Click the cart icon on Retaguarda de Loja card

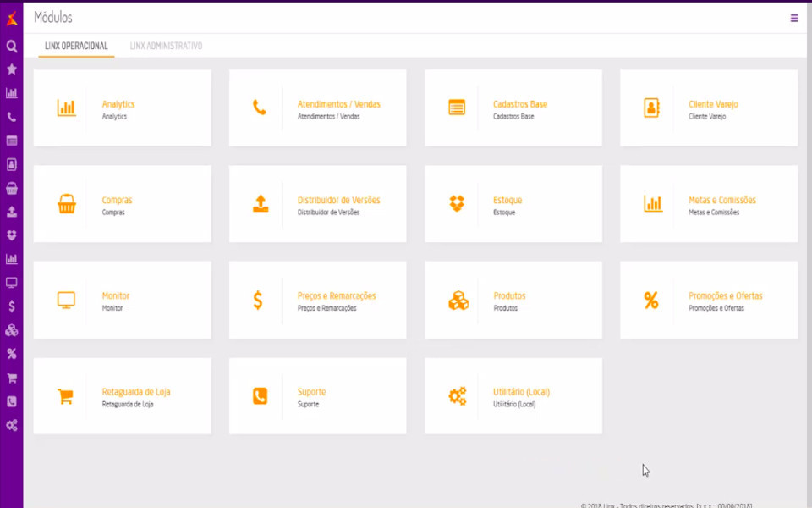tap(65, 396)
